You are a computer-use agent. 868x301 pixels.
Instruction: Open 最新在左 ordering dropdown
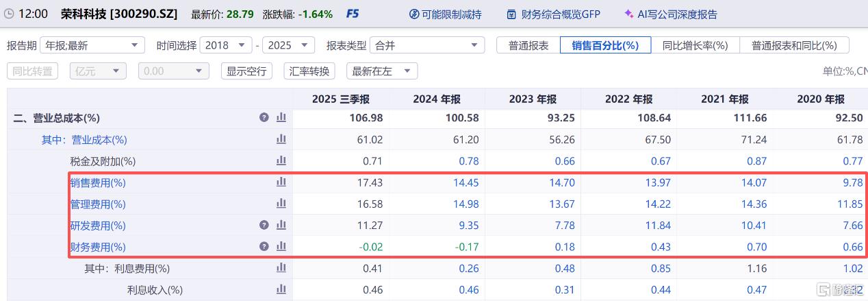point(382,71)
